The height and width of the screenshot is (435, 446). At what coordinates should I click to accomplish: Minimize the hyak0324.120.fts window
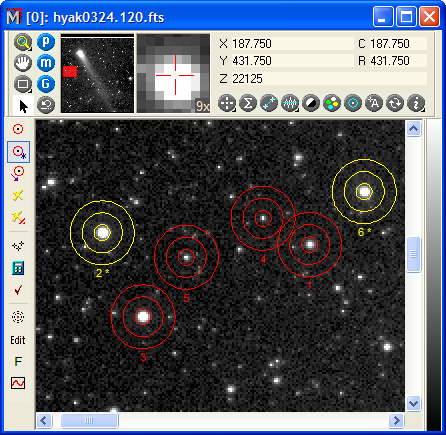coord(383,16)
